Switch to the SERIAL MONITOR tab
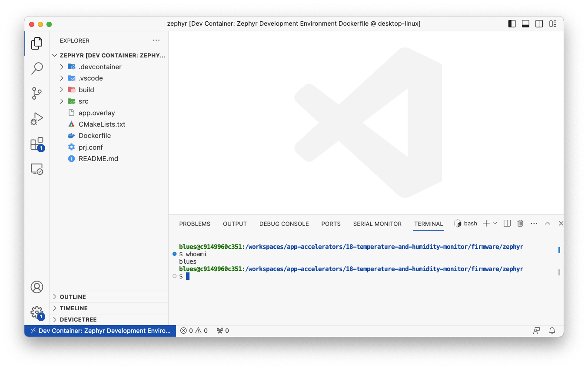Screen dimensions: 588x369 (377, 224)
